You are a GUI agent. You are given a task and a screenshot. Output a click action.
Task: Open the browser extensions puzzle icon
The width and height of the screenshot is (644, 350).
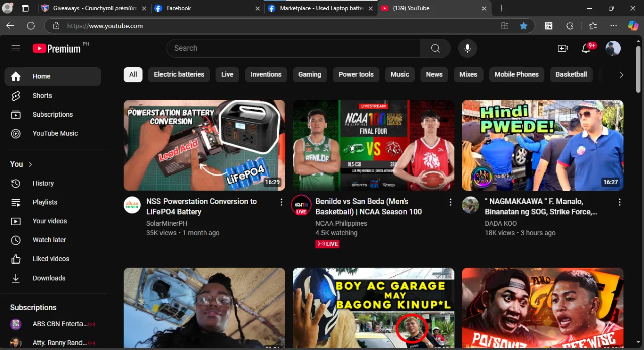[x=570, y=26]
